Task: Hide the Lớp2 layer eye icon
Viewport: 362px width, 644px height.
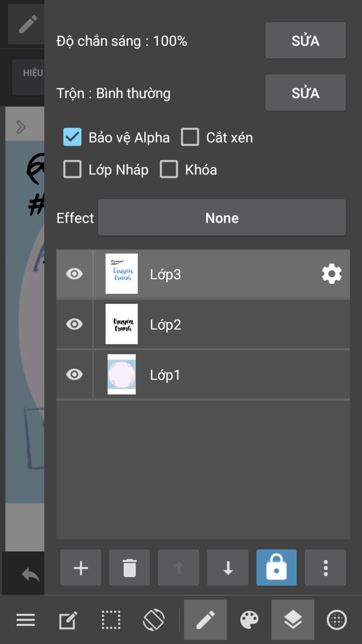Action: pos(74,324)
